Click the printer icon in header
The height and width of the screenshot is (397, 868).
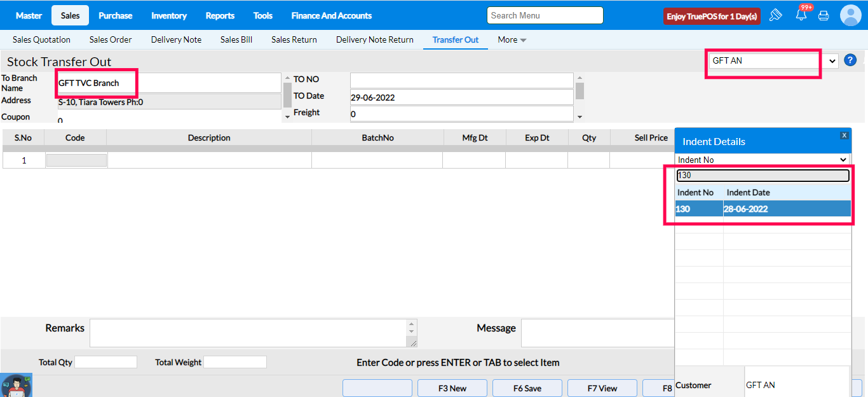point(824,15)
